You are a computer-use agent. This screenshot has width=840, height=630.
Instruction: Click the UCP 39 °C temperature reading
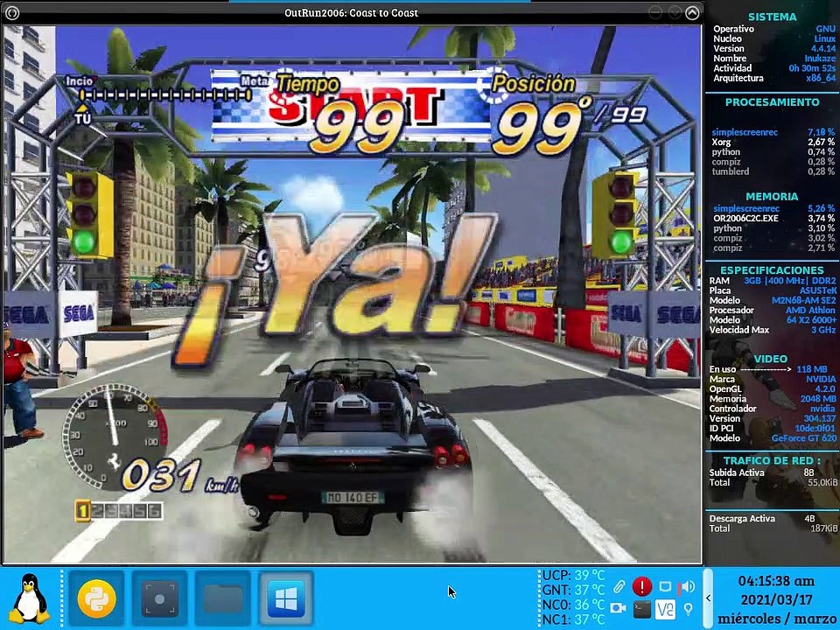[573, 576]
